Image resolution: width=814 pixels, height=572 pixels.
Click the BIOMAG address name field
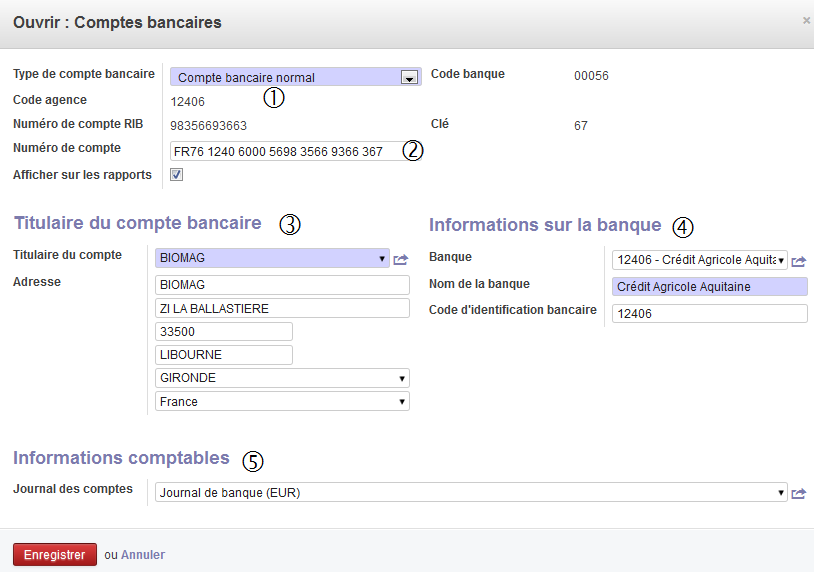click(x=282, y=285)
